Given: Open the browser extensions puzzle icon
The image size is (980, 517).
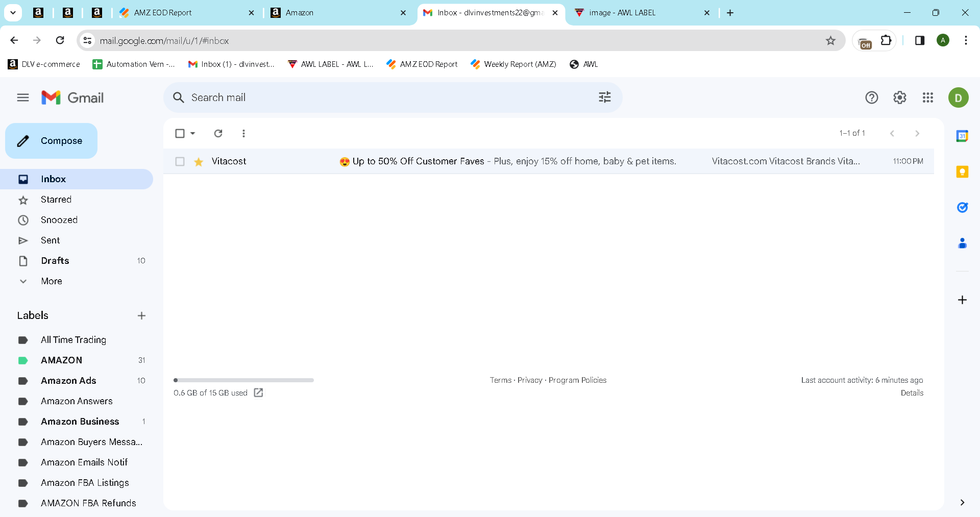Looking at the screenshot, I should 886,40.
